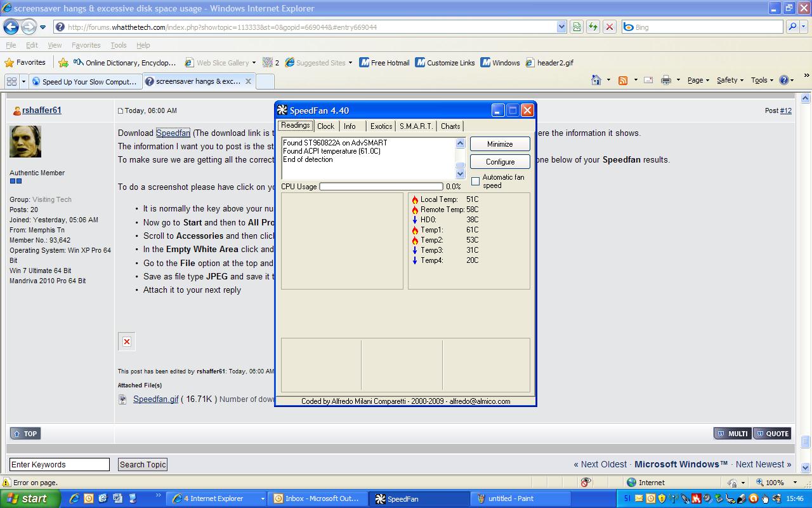Click the Favorites star button
This screenshot has height=508, width=812.
(x=25, y=62)
